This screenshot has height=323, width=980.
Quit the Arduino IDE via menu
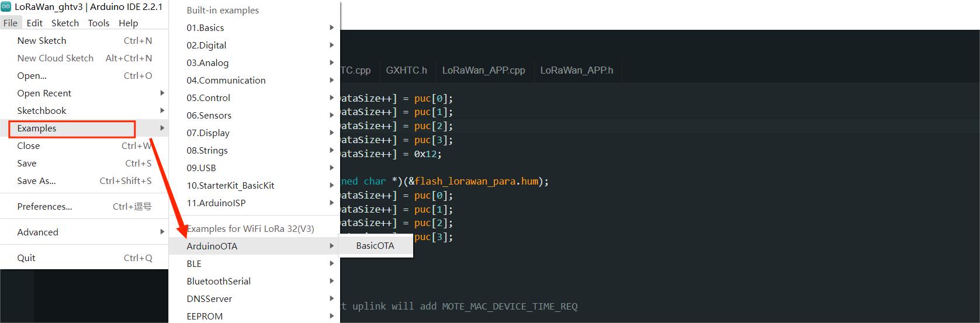point(26,258)
